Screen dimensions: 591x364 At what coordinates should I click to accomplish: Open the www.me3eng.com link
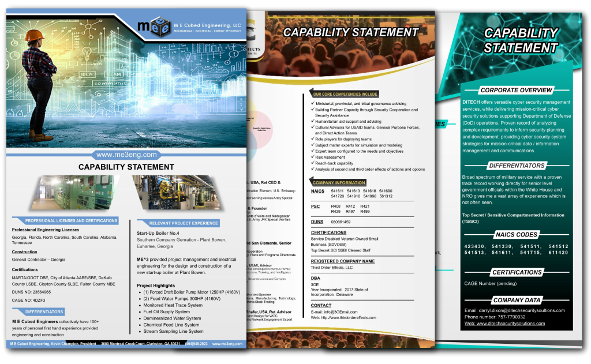point(126,155)
